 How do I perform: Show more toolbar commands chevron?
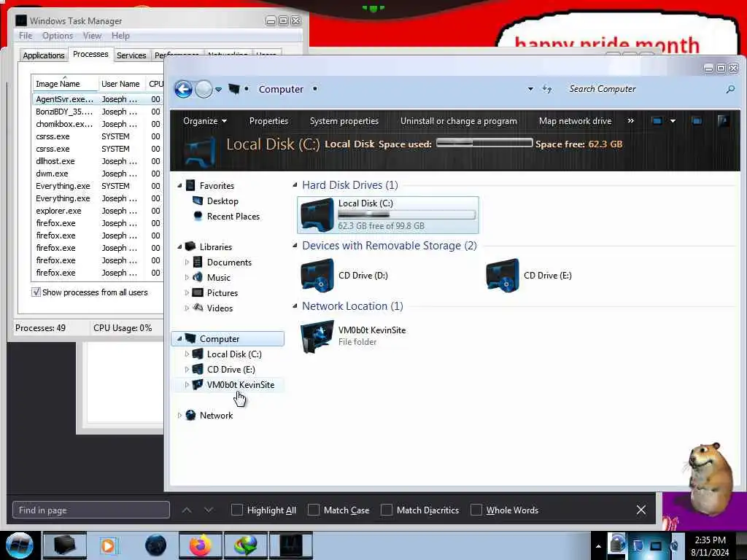(x=631, y=121)
